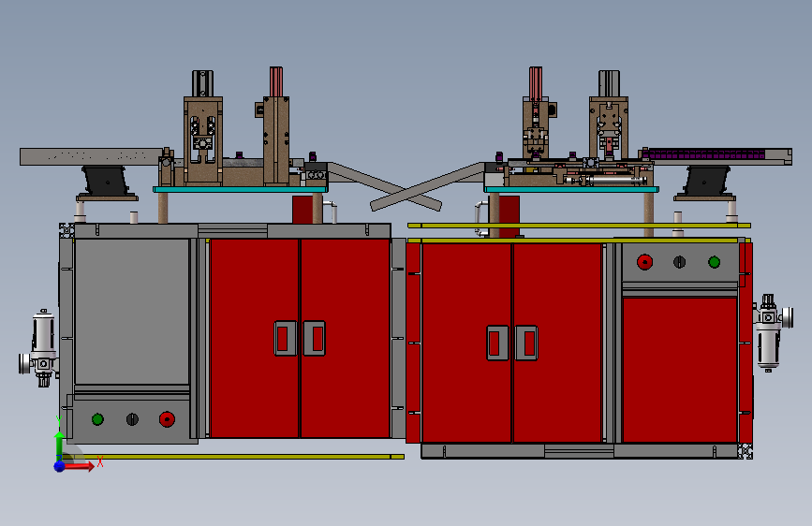Select the cyan mounting plate on left station
812x526 pixels.
pyautogui.click(x=241, y=189)
